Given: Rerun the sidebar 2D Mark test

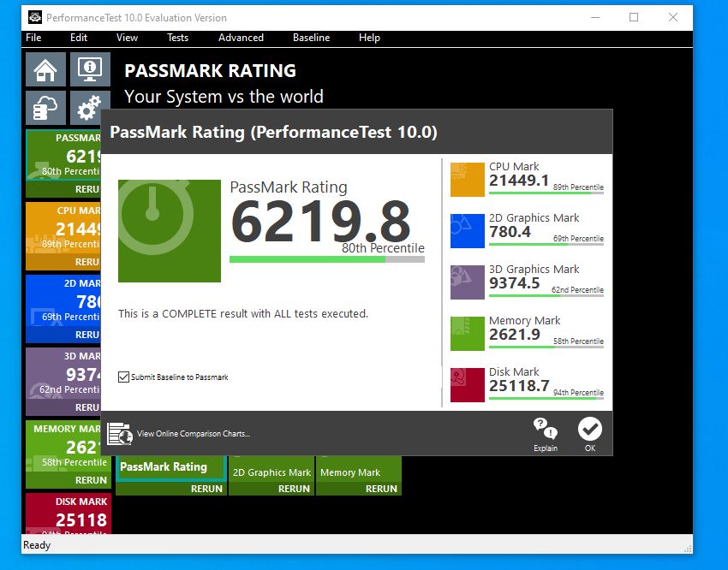Looking at the screenshot, I should 87,335.
